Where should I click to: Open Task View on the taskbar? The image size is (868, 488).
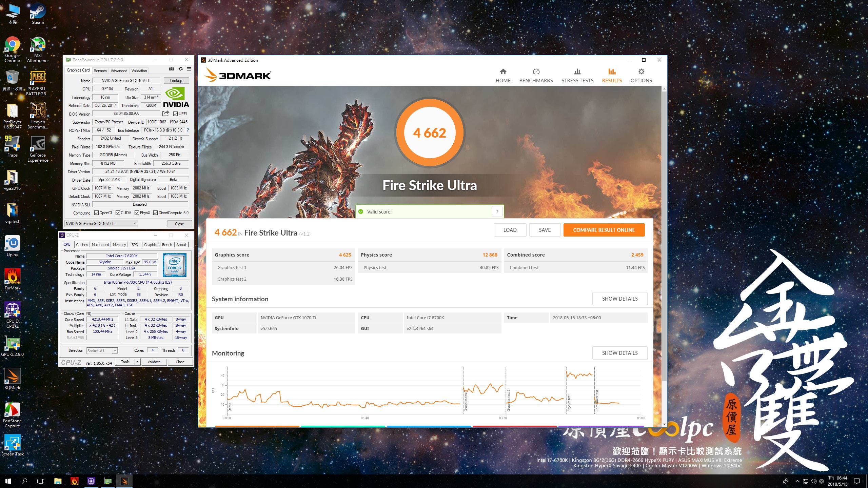click(41, 481)
